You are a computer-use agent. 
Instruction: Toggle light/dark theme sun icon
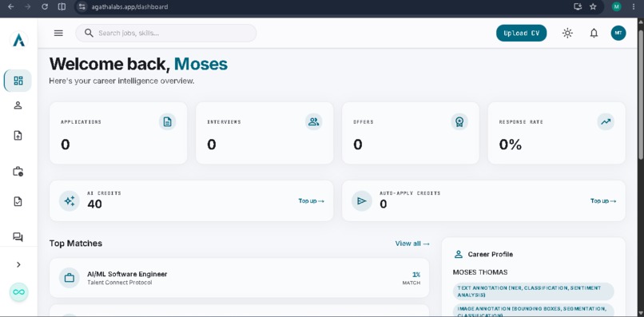pos(567,34)
